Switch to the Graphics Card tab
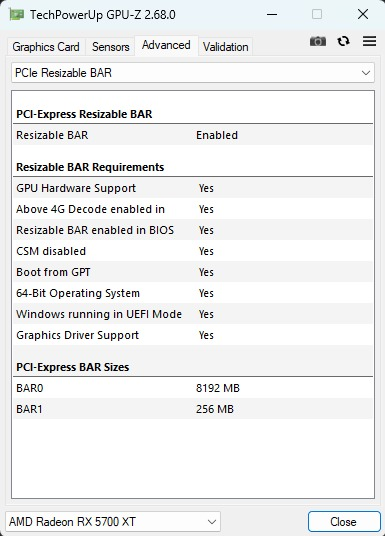This screenshot has height=536, width=385. coord(46,47)
